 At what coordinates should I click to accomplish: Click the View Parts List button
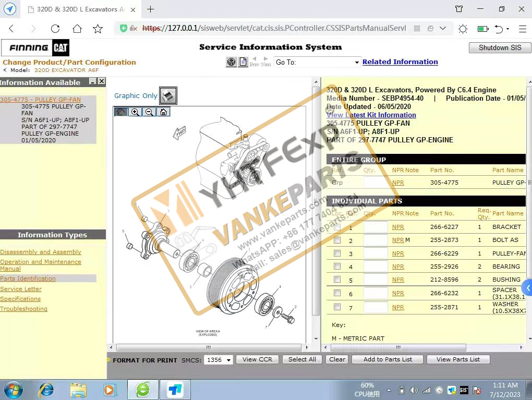458,359
